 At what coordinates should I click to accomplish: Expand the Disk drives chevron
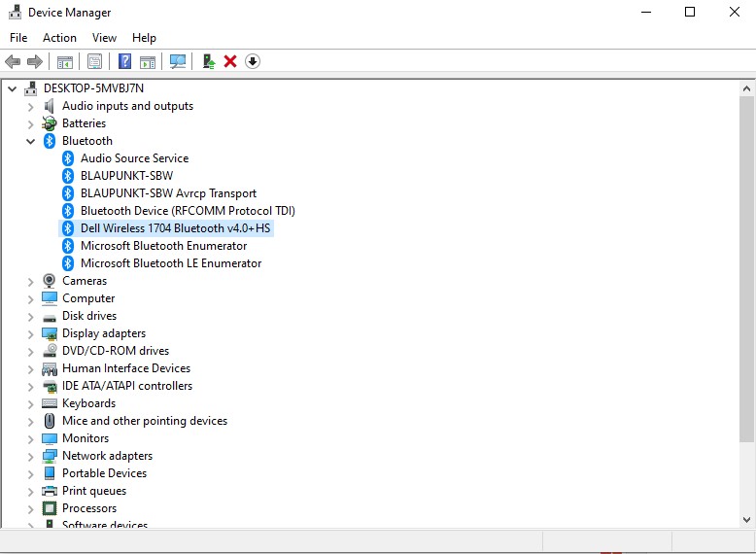pyautogui.click(x=30, y=317)
